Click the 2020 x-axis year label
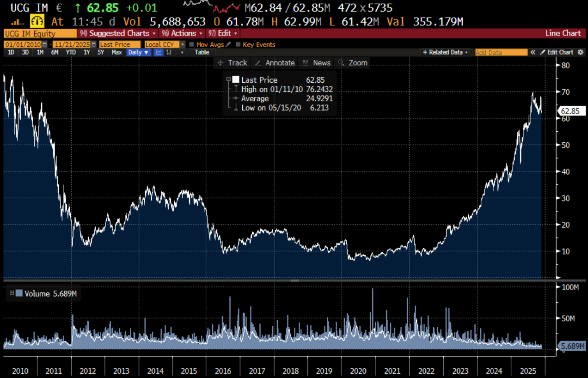Screen dimensions: 588x378 pyautogui.click(x=358, y=371)
